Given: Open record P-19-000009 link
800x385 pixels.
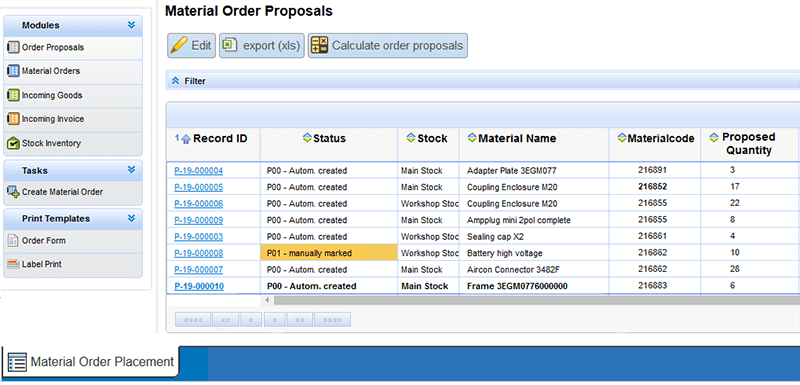Looking at the screenshot, I should (x=198, y=220).
